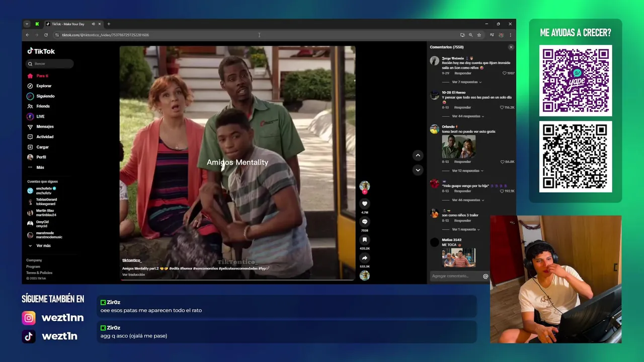Open the browser zoom magnifier icon
This screenshot has width=644, height=362.
click(x=470, y=35)
